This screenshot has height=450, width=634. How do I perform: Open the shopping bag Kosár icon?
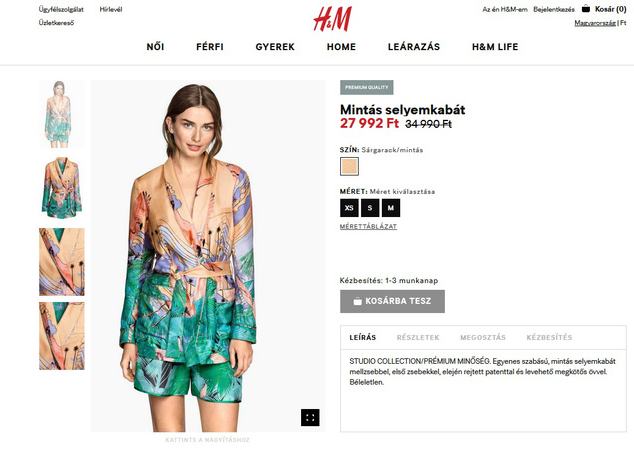click(585, 8)
